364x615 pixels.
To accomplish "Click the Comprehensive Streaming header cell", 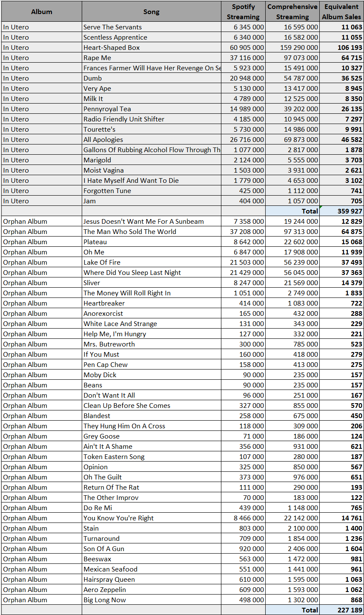I will point(292,12).
